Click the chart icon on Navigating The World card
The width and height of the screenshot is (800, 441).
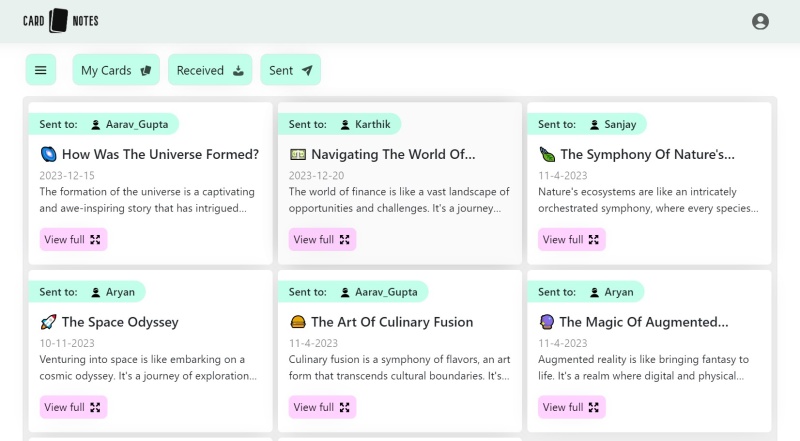[297, 155]
